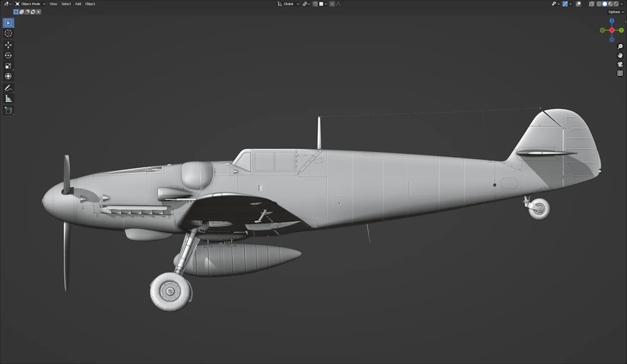Click the Object menu in header
This screenshot has width=627, height=364.
tap(90, 4)
